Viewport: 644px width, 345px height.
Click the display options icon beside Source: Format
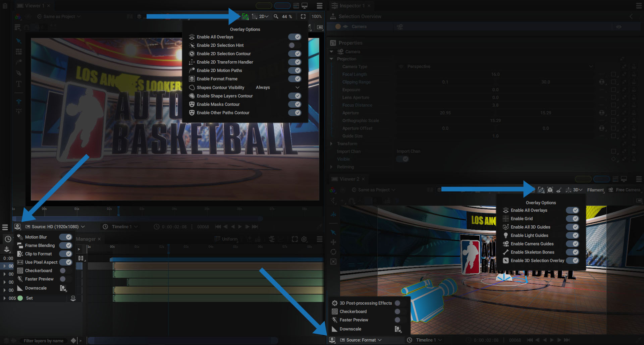[x=332, y=340]
